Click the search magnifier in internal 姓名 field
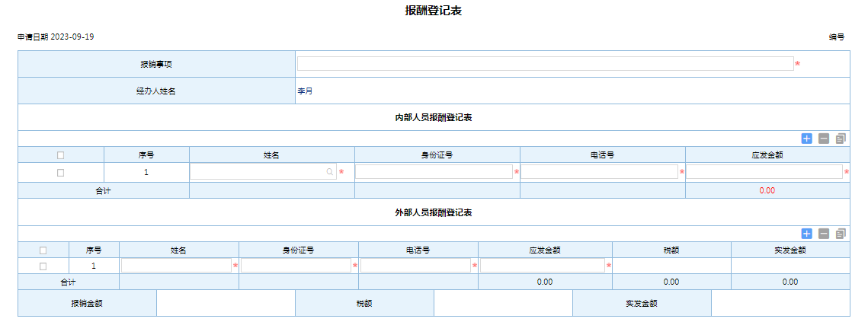The width and height of the screenshot is (868, 322). click(x=330, y=172)
